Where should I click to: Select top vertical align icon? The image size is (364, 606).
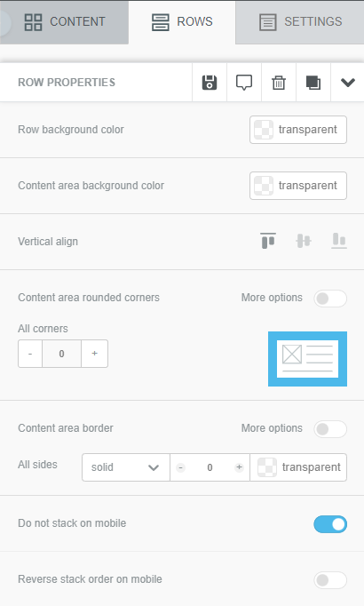[x=268, y=241]
